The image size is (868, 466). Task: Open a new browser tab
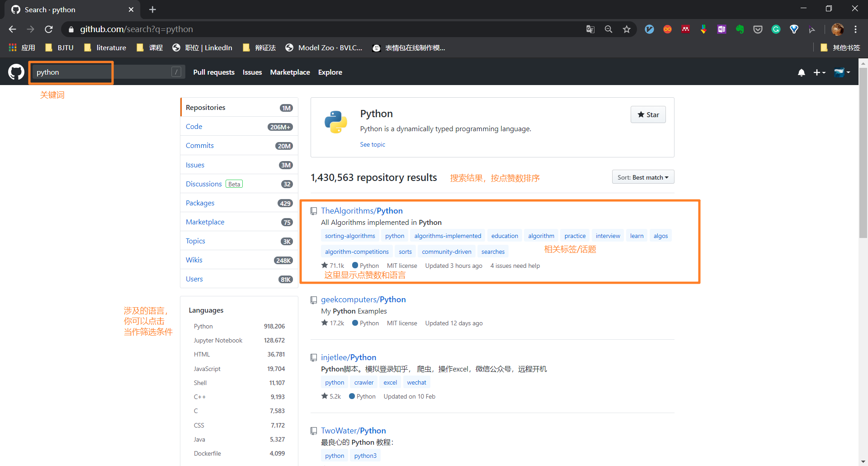pos(152,10)
